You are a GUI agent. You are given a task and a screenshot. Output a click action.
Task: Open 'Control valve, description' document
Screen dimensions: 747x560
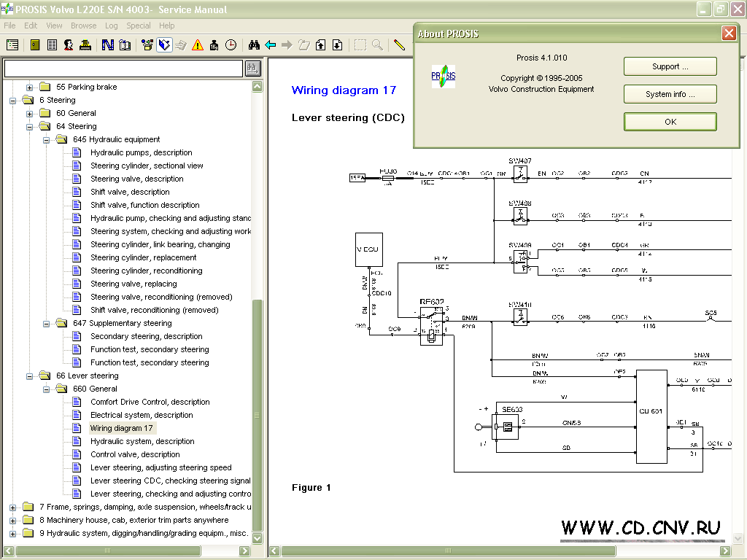tap(135, 455)
